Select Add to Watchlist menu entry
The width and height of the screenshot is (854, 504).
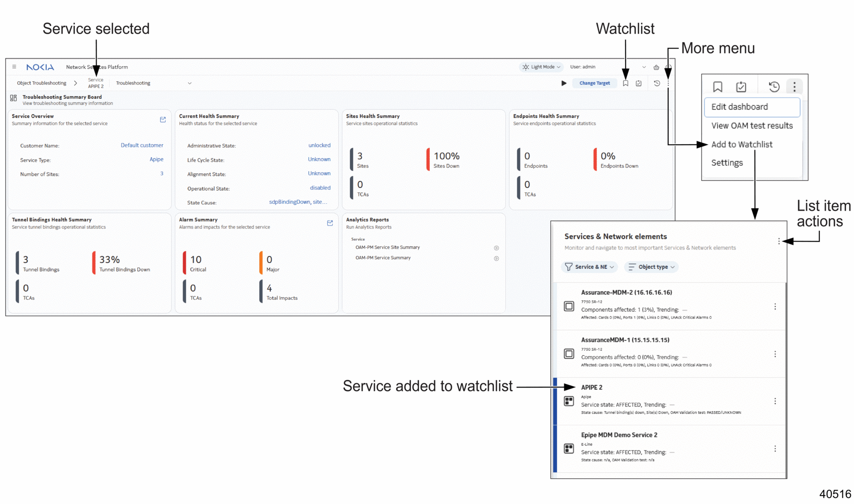click(x=742, y=144)
